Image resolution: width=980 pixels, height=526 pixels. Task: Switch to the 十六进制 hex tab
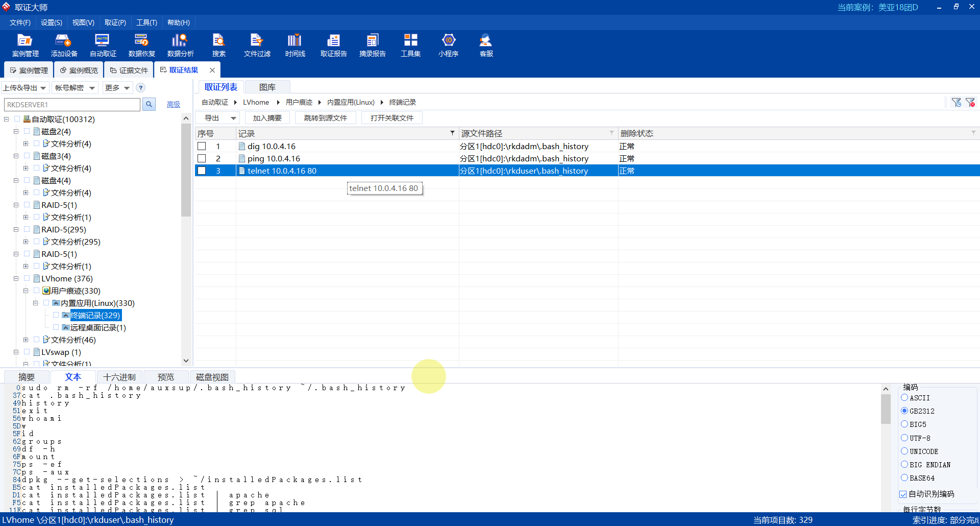[x=119, y=377]
